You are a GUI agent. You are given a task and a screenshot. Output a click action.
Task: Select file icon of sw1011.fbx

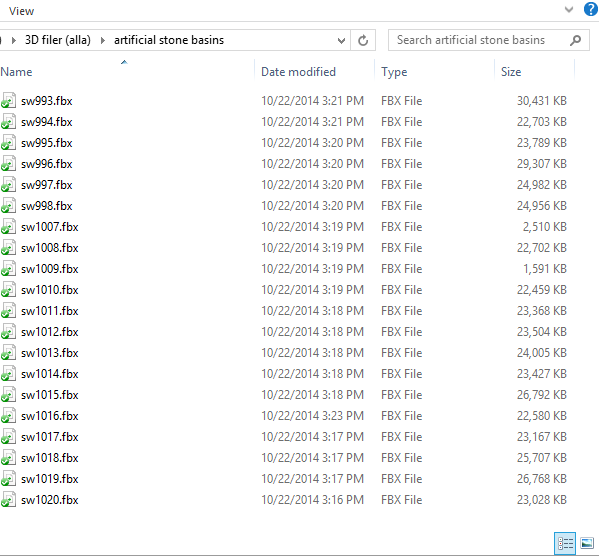click(8, 311)
